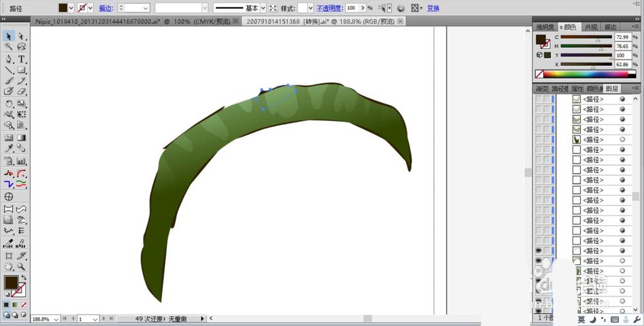Go to next artboard in status bar

click(104, 319)
